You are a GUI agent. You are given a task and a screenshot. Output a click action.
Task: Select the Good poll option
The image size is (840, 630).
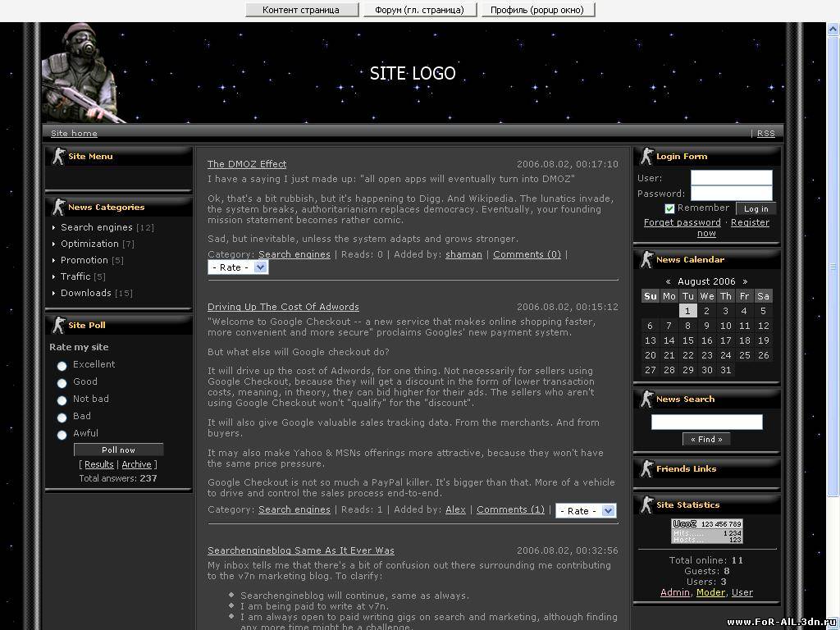62,383
